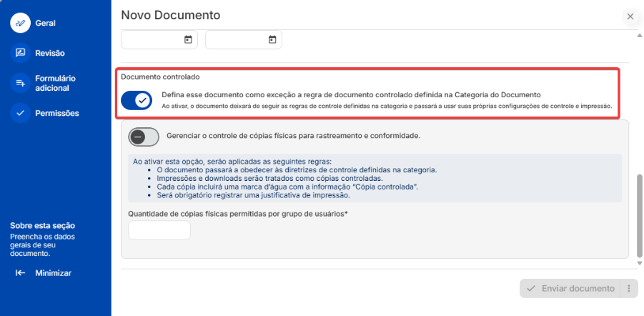The height and width of the screenshot is (316, 644).
Task: Close the Novo Documento dialog
Action: [x=630, y=16]
